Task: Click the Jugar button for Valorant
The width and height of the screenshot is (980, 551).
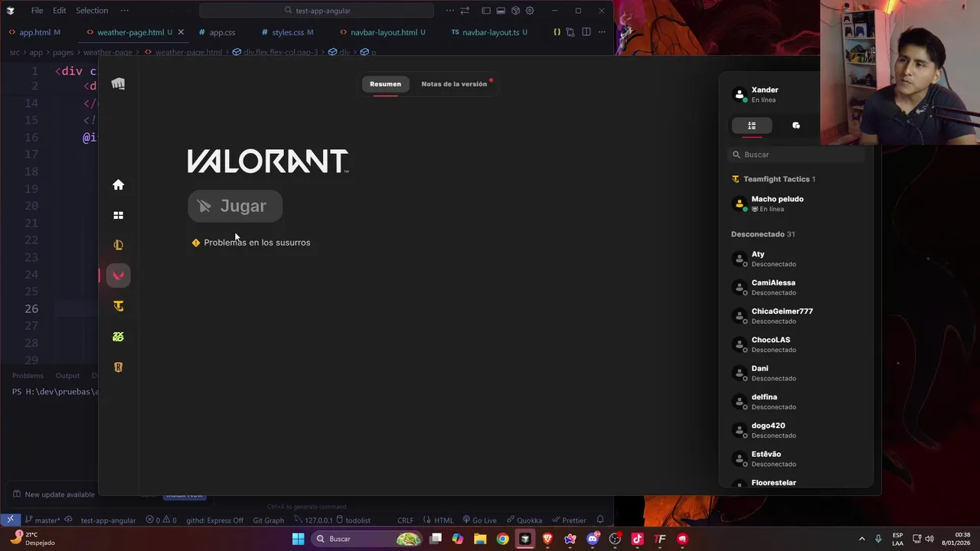Action: coord(235,206)
